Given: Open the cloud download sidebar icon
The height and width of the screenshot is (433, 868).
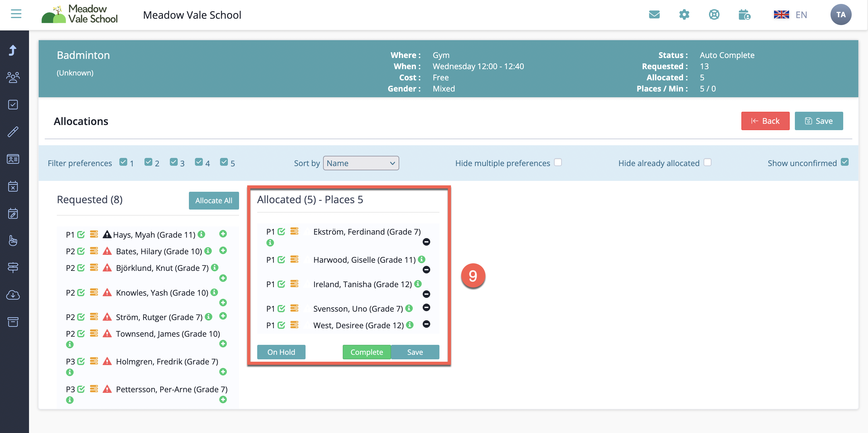Looking at the screenshot, I should click(x=13, y=295).
